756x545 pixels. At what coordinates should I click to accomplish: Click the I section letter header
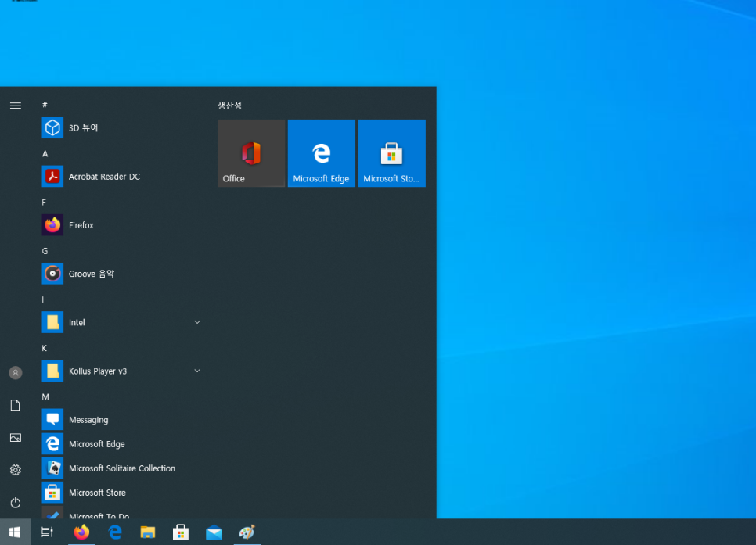(x=43, y=299)
